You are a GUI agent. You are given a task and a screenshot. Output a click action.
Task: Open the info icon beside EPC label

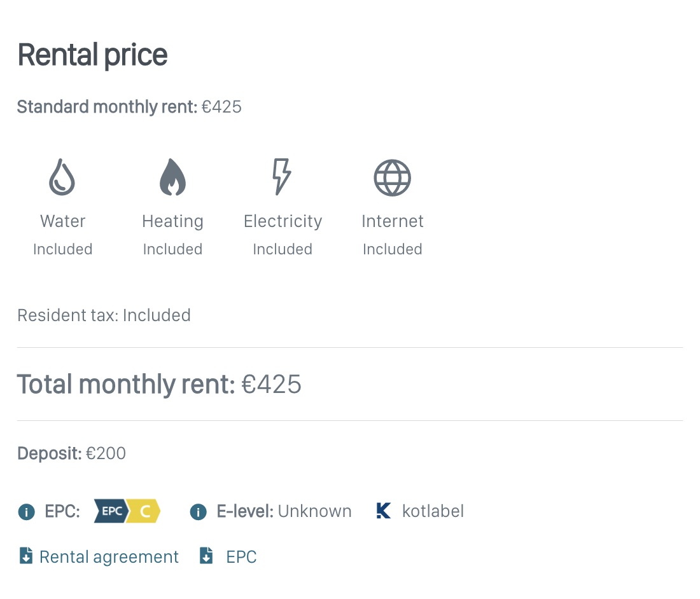pyautogui.click(x=26, y=512)
